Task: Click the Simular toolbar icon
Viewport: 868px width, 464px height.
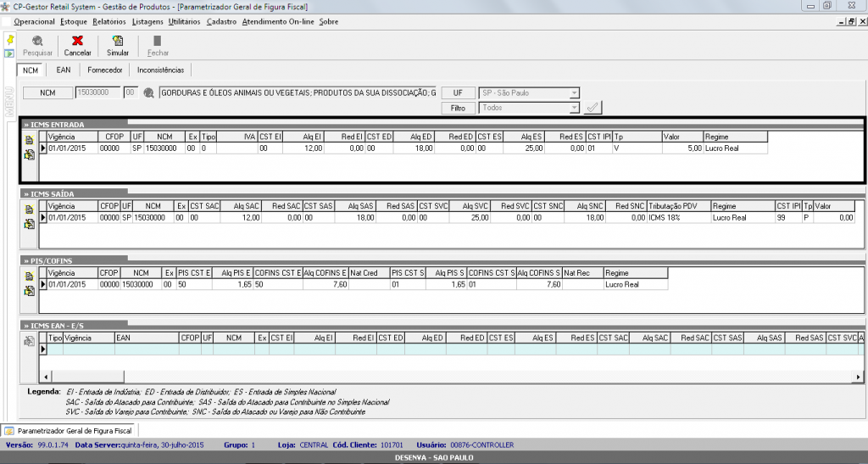Action: point(118,41)
